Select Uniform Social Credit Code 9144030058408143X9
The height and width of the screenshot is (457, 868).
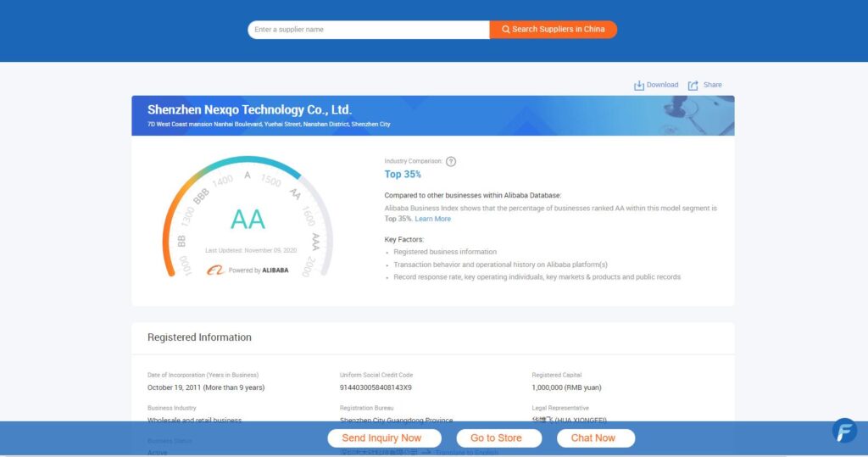376,387
